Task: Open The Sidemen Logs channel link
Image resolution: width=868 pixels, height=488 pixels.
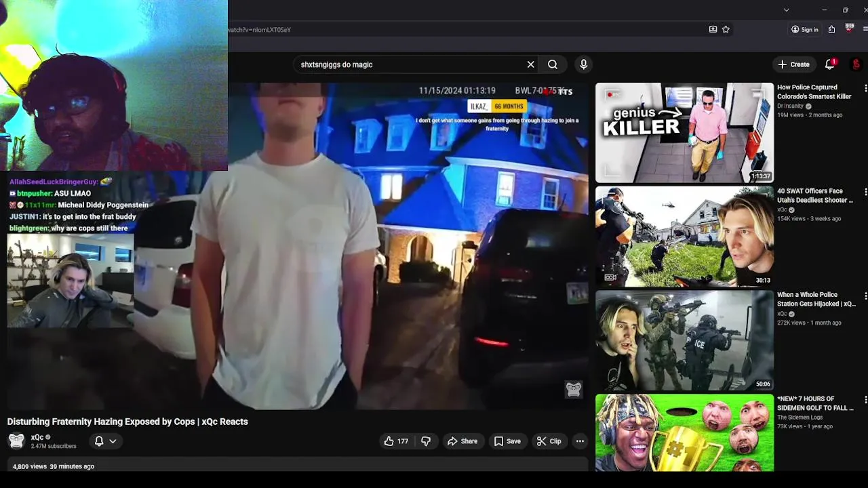Action: click(800, 418)
